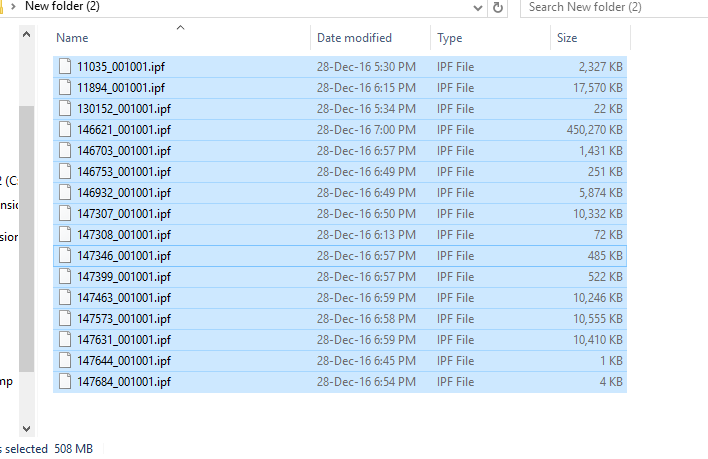Click the file icon of 130152_001001.ipf

coord(65,108)
